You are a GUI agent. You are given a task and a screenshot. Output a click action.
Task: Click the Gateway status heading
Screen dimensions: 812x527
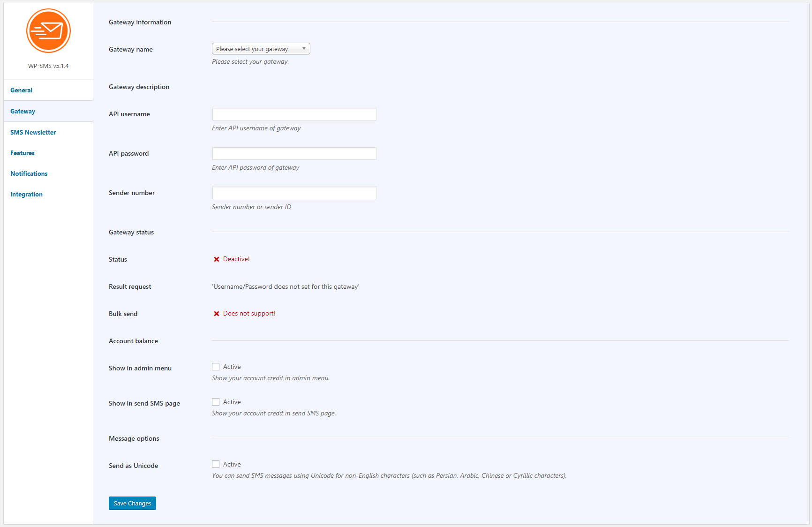pyautogui.click(x=131, y=232)
